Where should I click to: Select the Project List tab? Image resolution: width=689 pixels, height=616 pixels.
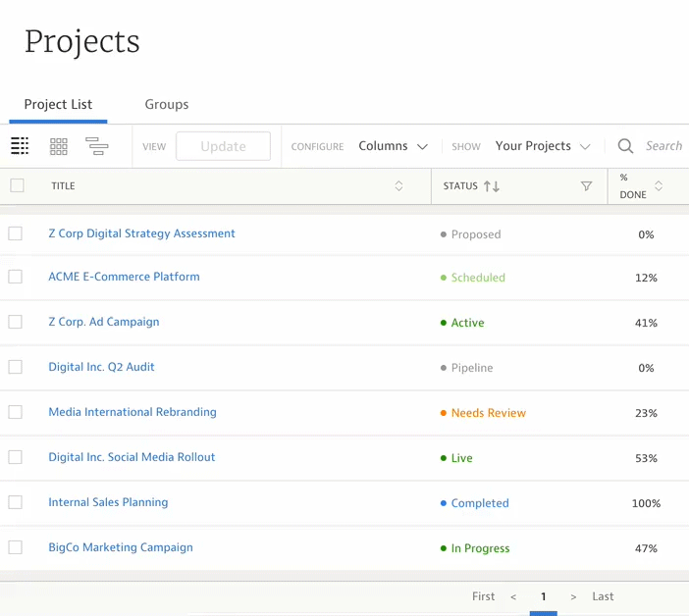pyautogui.click(x=58, y=104)
